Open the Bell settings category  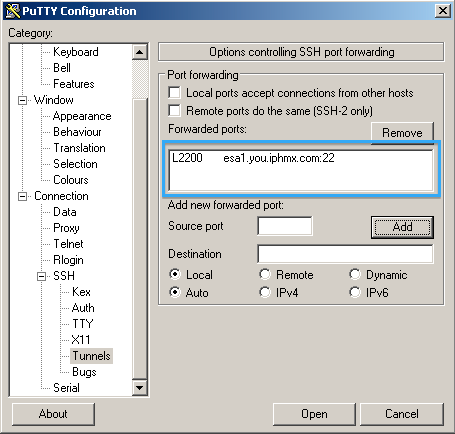pos(62,68)
